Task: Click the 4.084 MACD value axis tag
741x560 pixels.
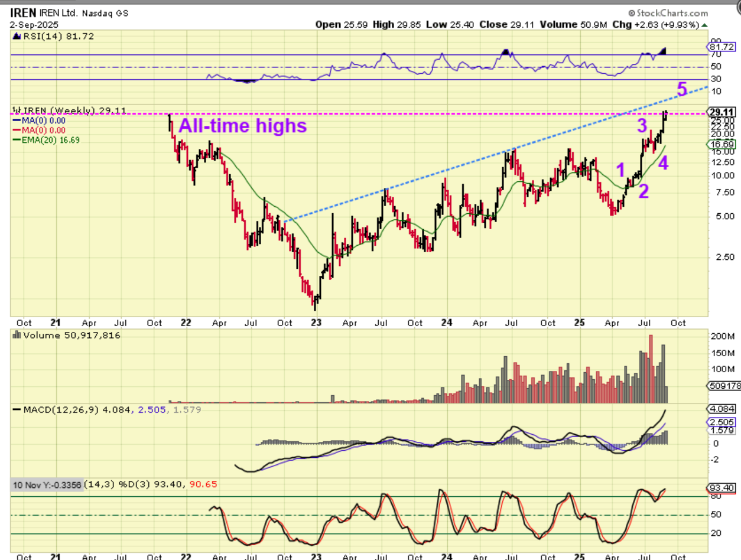Action: (x=721, y=409)
